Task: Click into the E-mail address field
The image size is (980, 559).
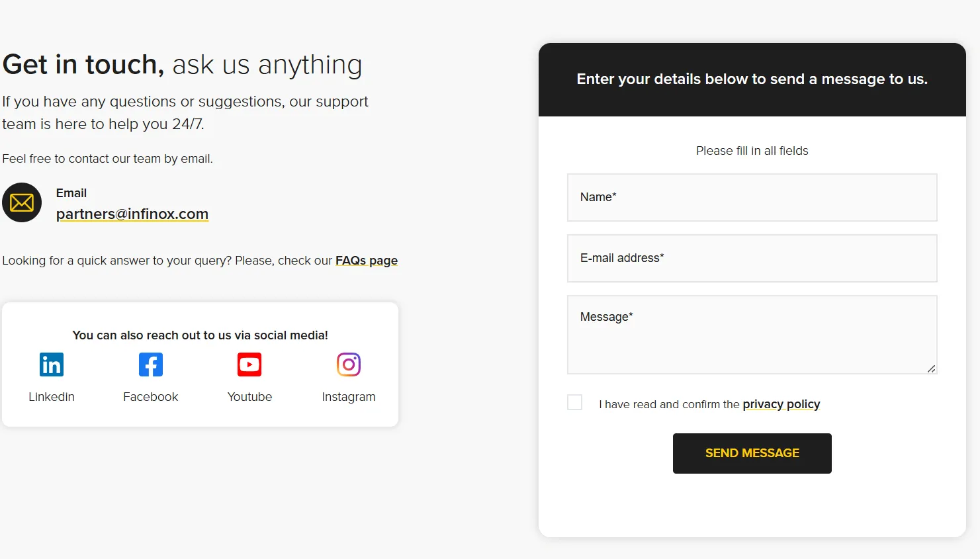Action: pos(752,259)
